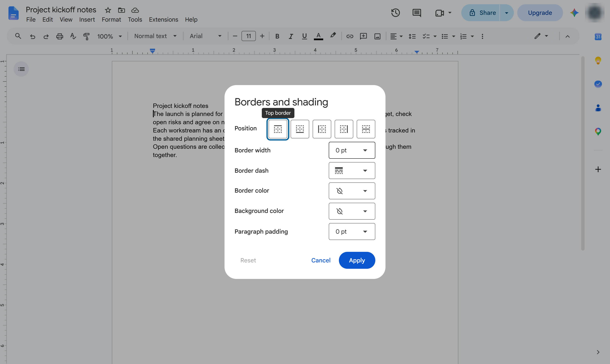
Task: Click the Share button
Action: pos(481,13)
